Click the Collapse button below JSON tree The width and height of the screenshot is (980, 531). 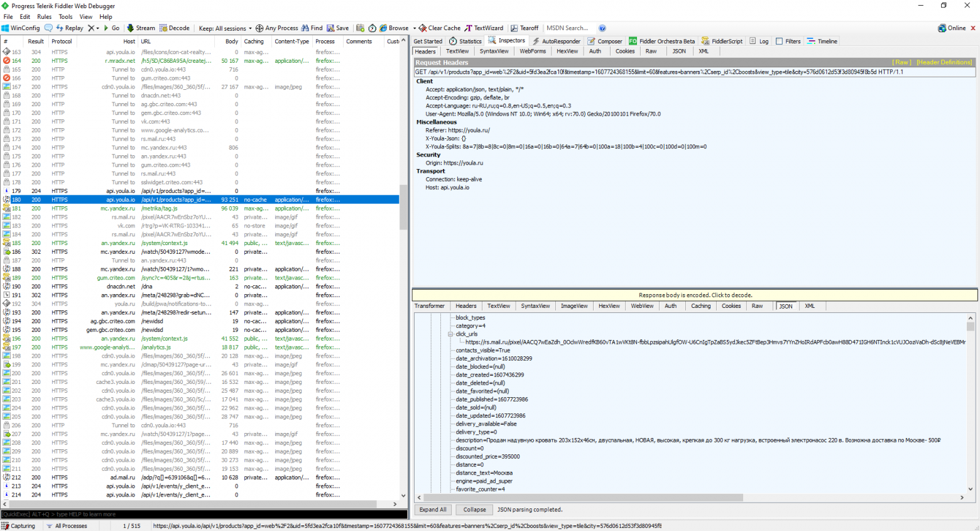coord(475,510)
